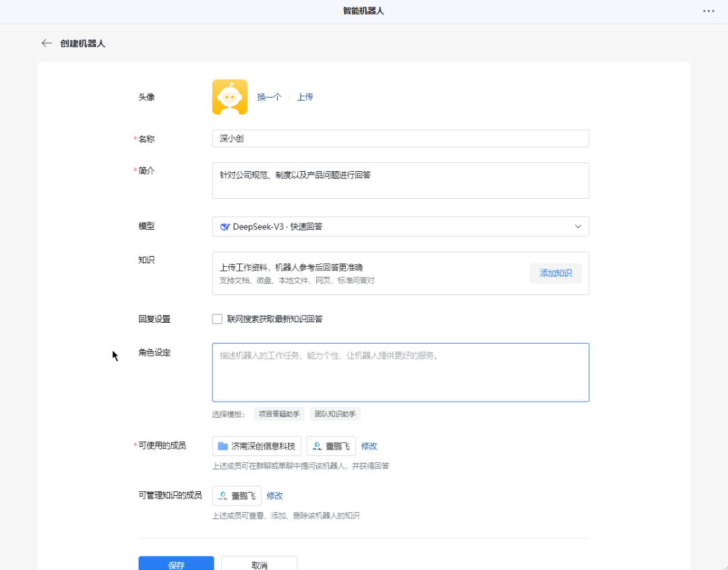Click the 取消 button

pos(259,565)
